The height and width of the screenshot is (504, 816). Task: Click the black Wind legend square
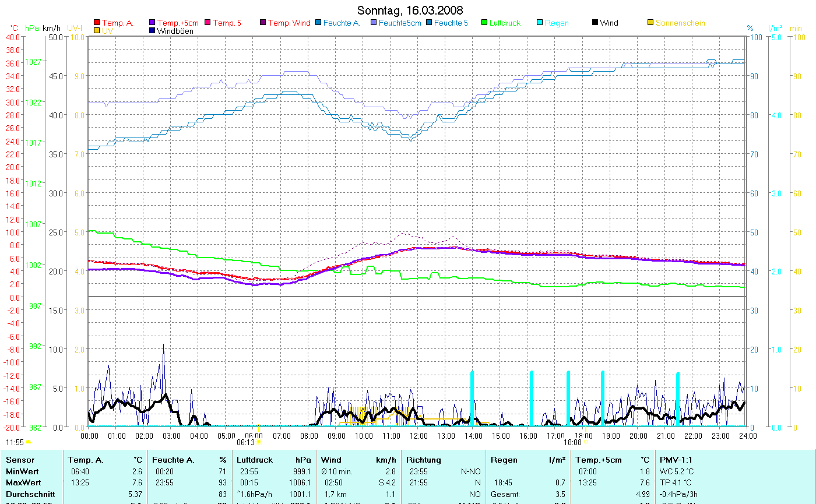tap(595, 23)
